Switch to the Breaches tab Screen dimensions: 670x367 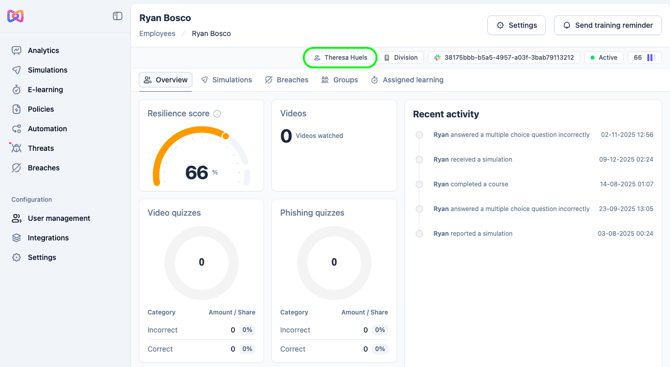tap(287, 80)
